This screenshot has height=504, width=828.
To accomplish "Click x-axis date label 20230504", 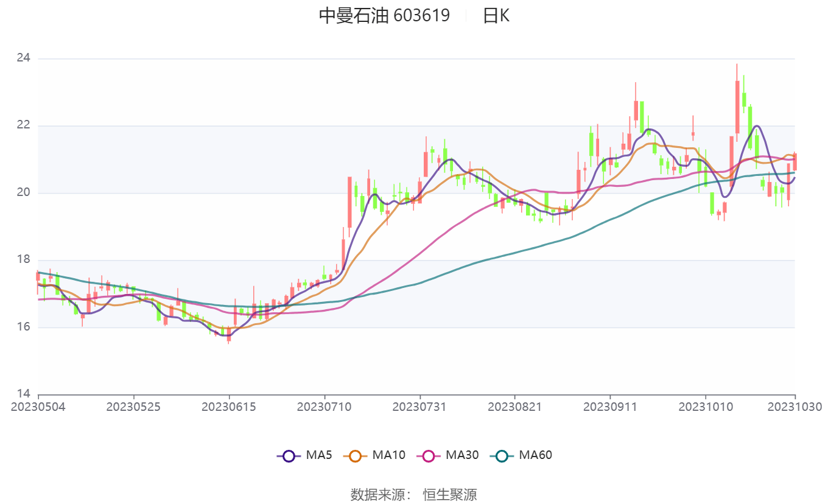I will click(x=38, y=407).
